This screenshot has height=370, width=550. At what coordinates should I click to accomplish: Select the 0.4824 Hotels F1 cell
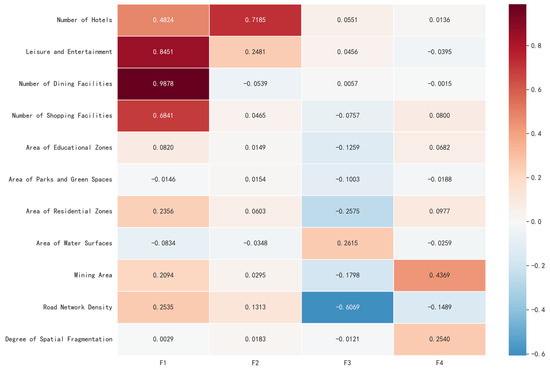pos(163,20)
